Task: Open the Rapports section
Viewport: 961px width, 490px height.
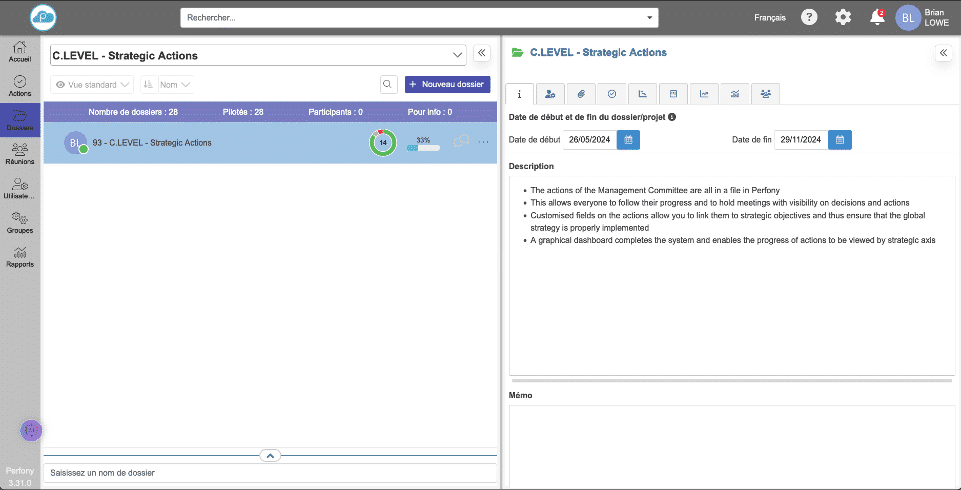Action: [x=20, y=257]
